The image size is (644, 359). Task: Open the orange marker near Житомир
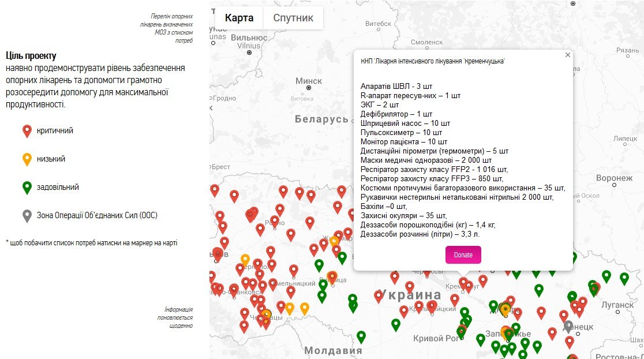334,241
